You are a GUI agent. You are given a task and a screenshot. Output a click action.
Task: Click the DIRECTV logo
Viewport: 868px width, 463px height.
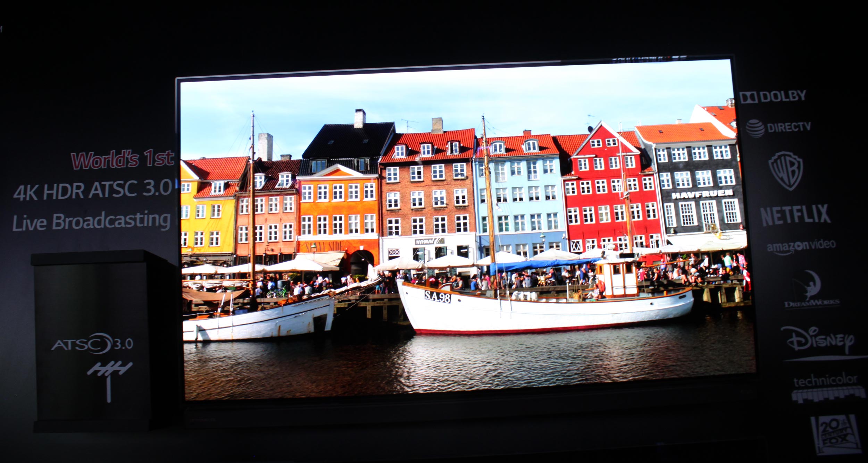(778, 128)
